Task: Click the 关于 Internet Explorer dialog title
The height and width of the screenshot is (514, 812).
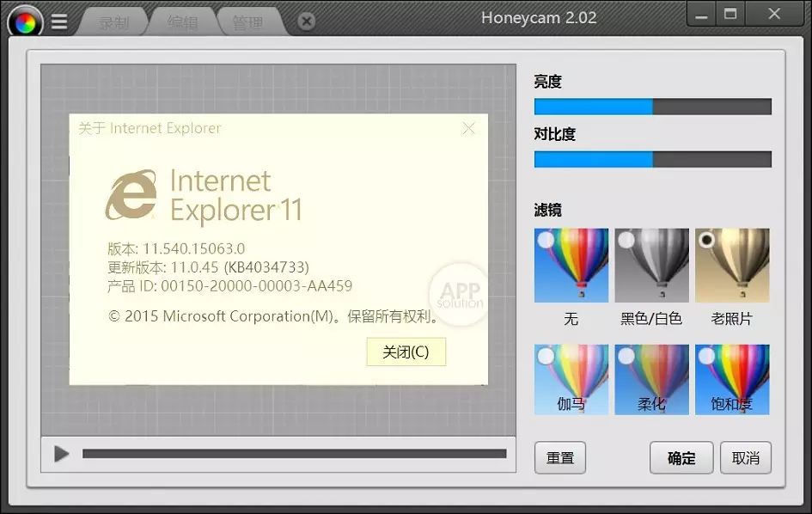Action: click(150, 128)
